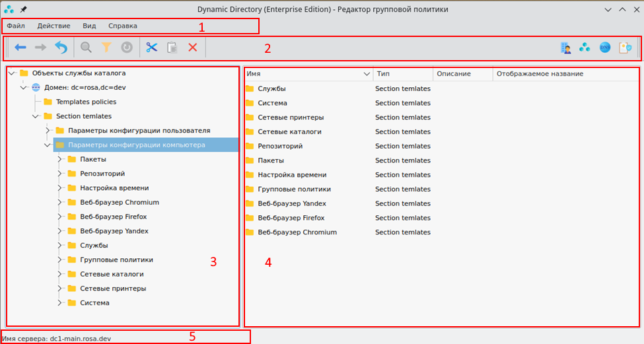Click the paste clipboard toolbar icon
Image resolution: width=644 pixels, height=344 pixels.
(172, 48)
